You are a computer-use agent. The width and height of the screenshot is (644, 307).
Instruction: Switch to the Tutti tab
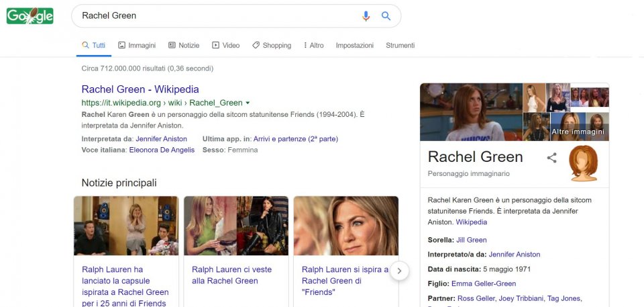[x=94, y=45]
